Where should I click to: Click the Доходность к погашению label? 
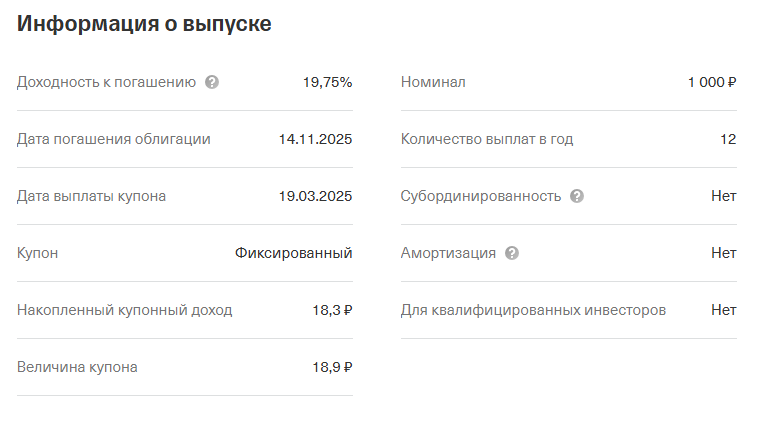click(106, 82)
